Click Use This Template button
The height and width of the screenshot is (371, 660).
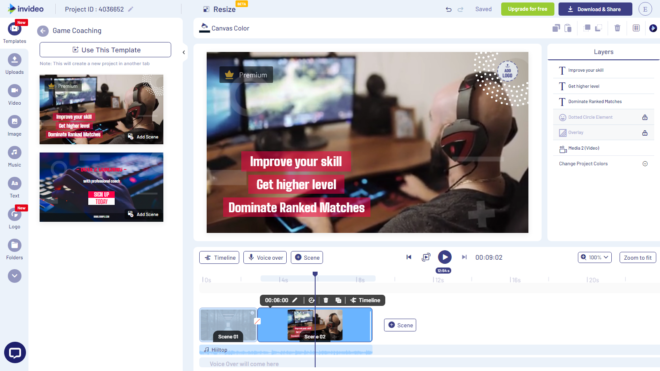[x=105, y=50]
